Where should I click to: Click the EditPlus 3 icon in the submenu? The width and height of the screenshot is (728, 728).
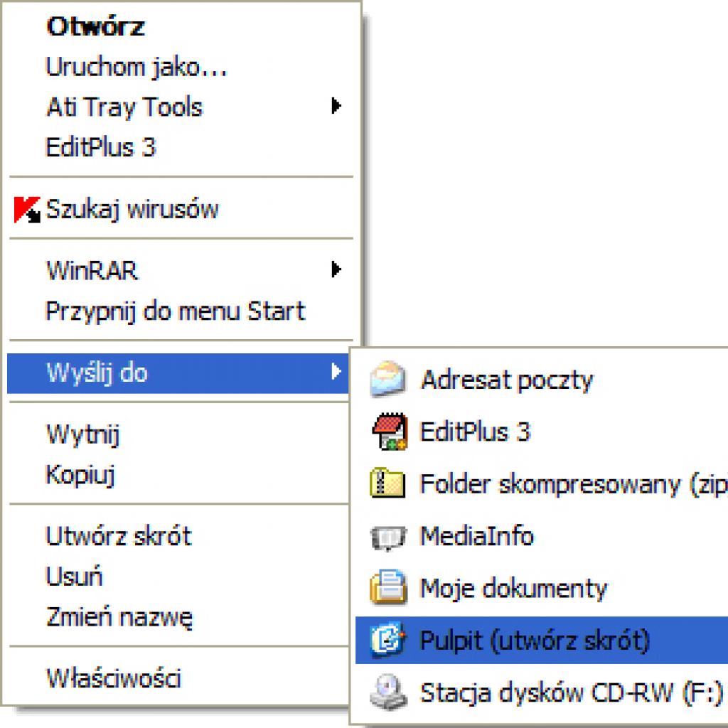point(390,432)
